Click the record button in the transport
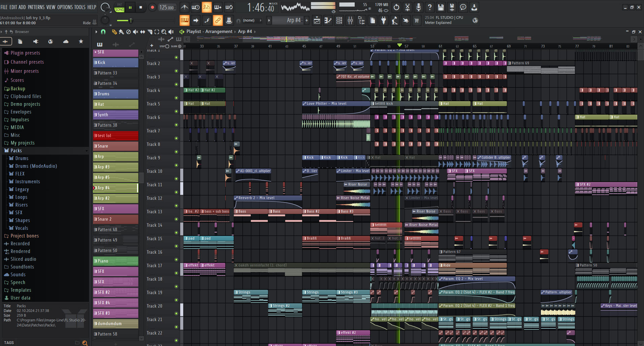644x346 pixels. 152,7
